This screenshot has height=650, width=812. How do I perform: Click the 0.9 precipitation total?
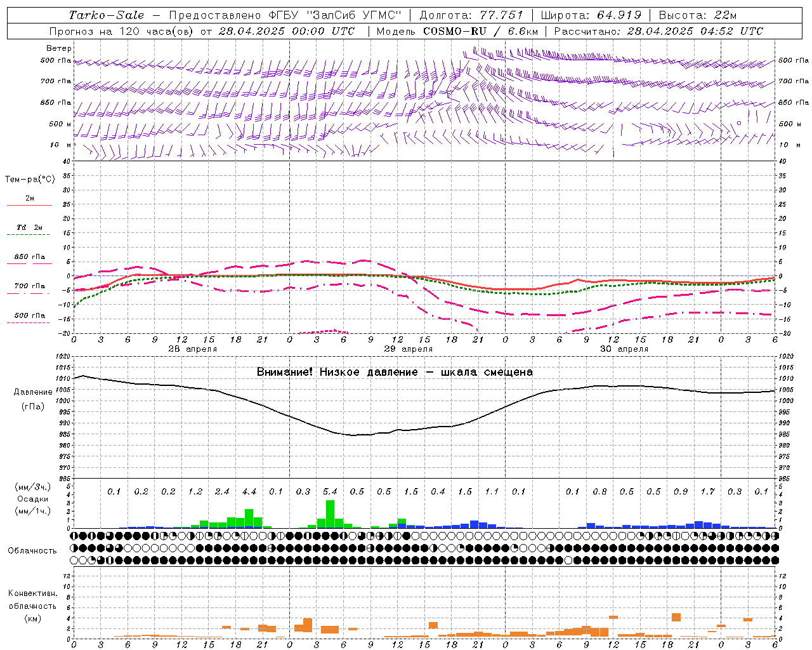click(681, 491)
